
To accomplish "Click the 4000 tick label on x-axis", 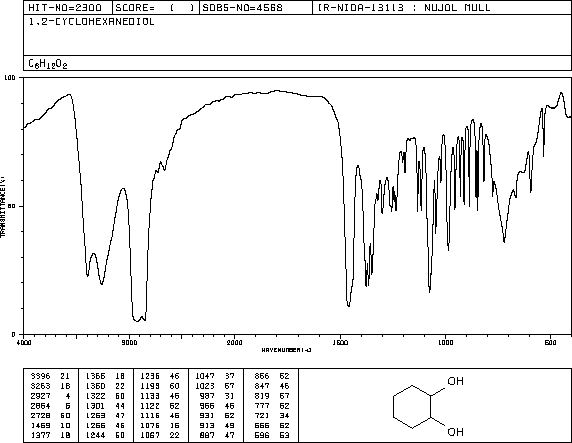I will (24, 342).
